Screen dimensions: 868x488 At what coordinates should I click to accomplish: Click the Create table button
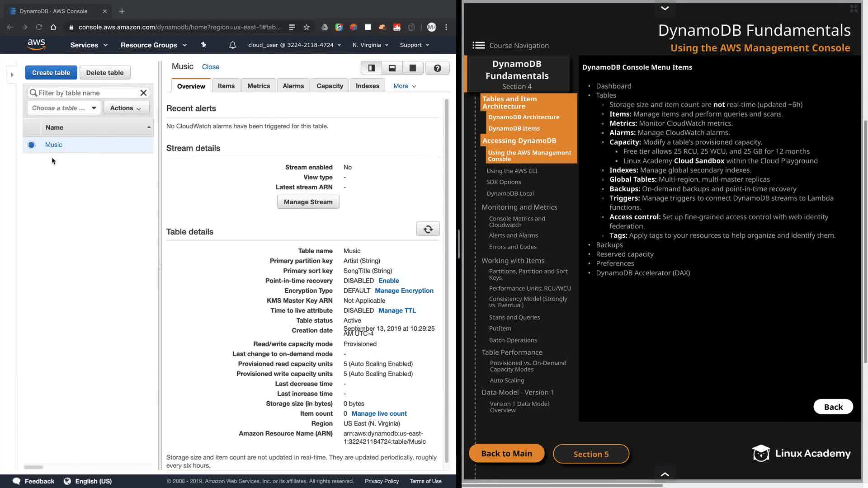(51, 73)
